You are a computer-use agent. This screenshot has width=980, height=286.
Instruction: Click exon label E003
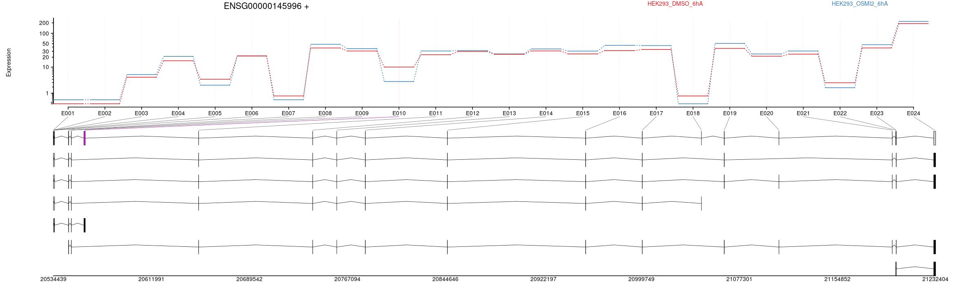click(x=141, y=113)
